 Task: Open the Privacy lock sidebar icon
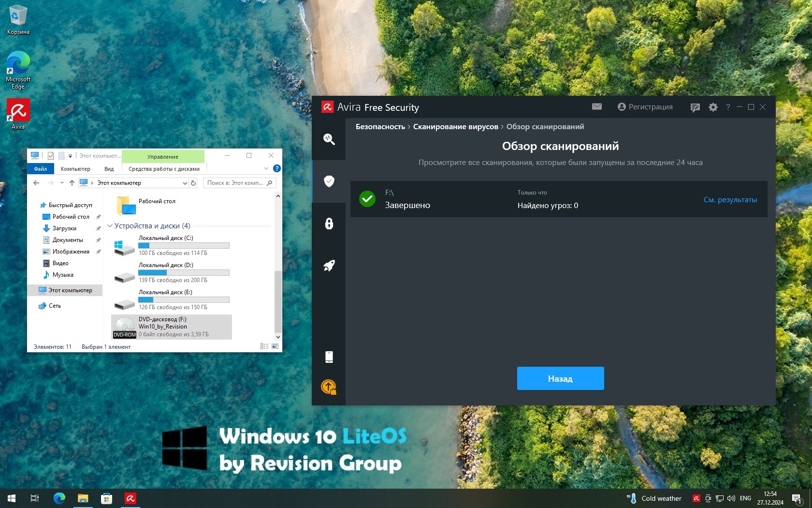point(329,224)
